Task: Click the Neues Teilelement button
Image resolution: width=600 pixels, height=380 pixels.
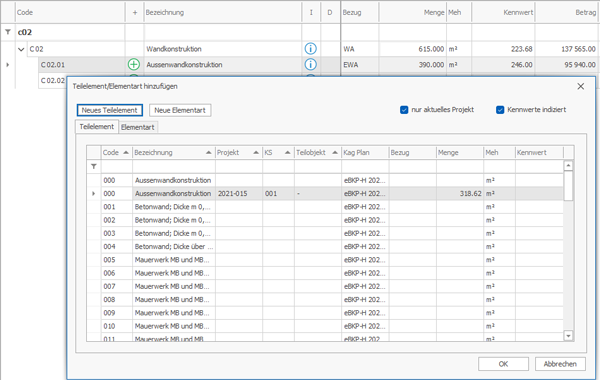Action: (x=109, y=110)
